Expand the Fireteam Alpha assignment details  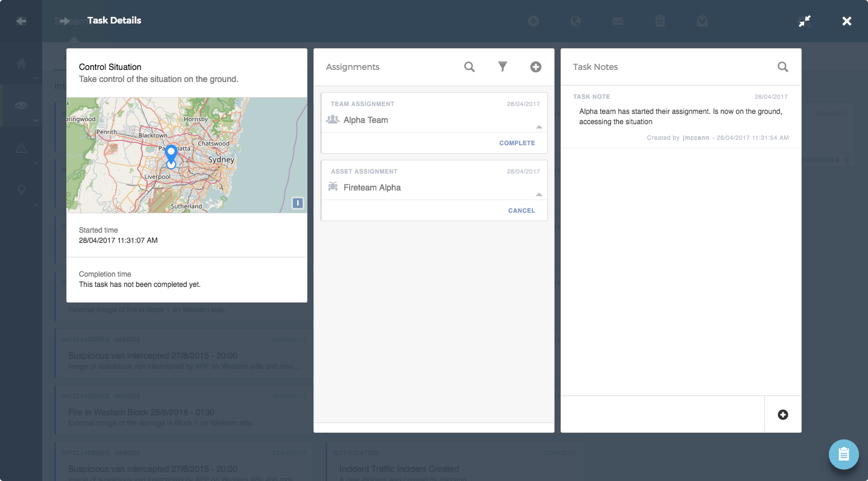tap(538, 195)
